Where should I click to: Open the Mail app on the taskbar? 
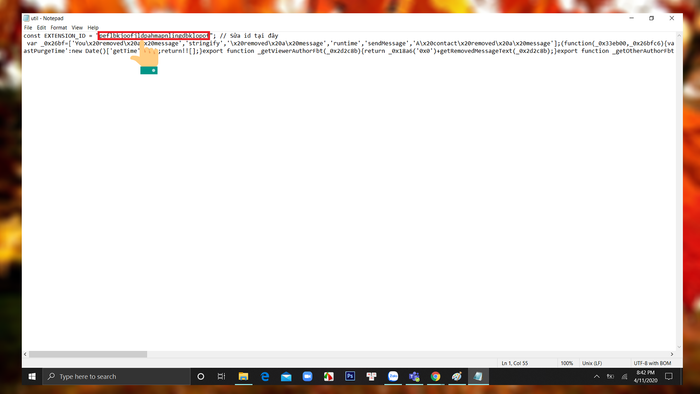(x=286, y=377)
